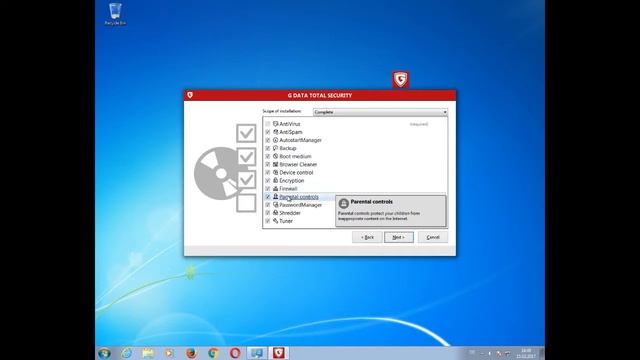The width and height of the screenshot is (640, 360).
Task: Click the PasswordManager row icon
Action: point(276,205)
